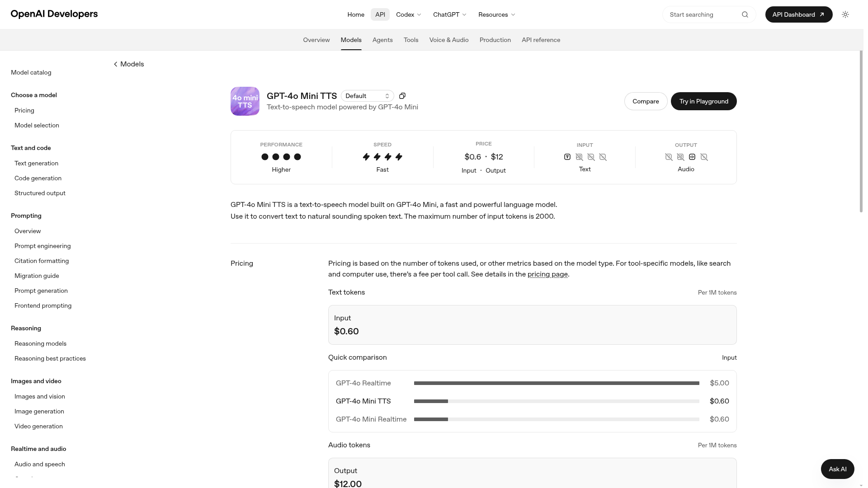The image size is (868, 488).
Task: Copy model name using the copy icon
Action: (402, 96)
